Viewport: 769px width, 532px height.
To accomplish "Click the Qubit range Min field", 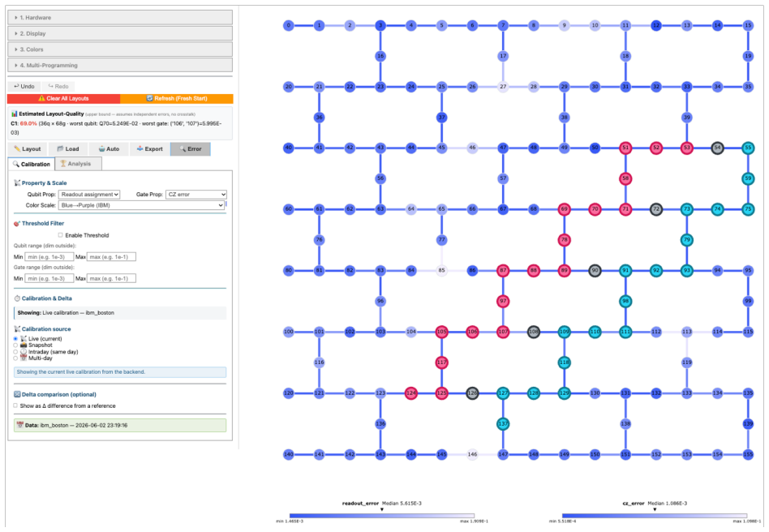I will tap(49, 257).
